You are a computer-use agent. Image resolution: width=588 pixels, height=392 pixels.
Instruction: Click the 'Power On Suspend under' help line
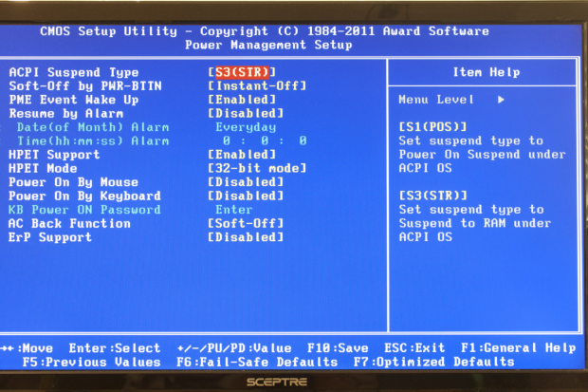[x=482, y=155]
